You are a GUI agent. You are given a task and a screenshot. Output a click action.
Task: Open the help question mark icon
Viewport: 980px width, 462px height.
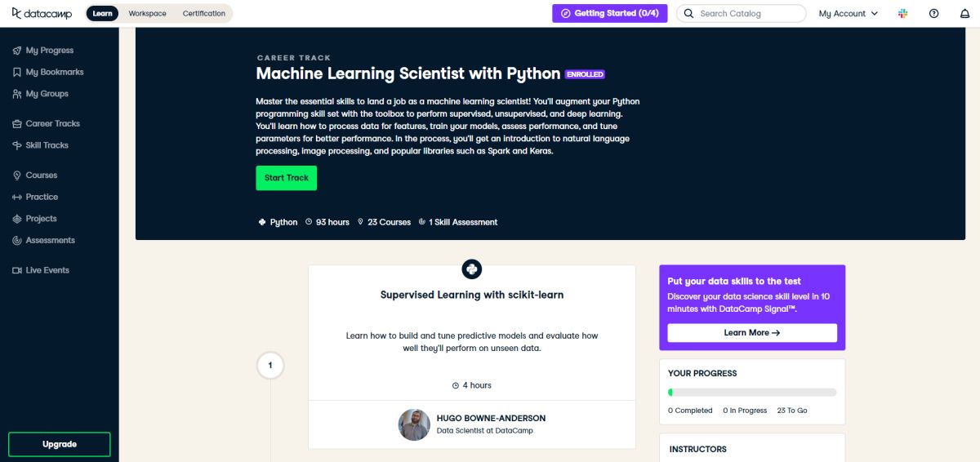point(934,13)
